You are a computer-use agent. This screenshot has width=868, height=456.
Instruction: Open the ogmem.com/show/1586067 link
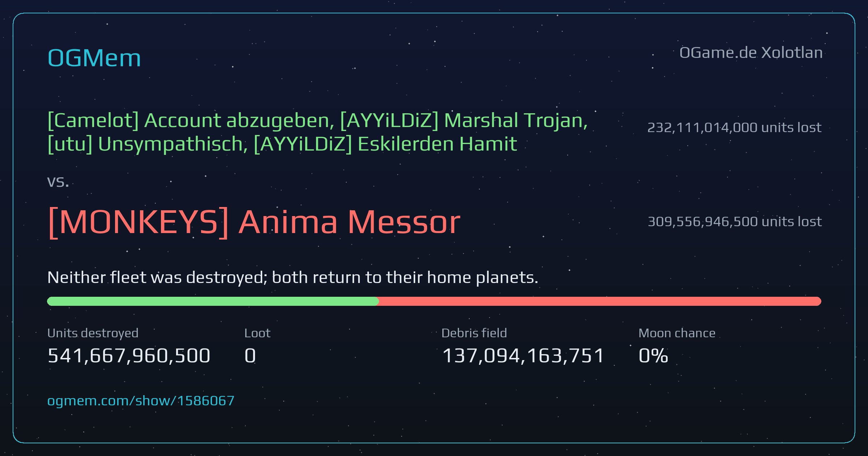pyautogui.click(x=141, y=401)
